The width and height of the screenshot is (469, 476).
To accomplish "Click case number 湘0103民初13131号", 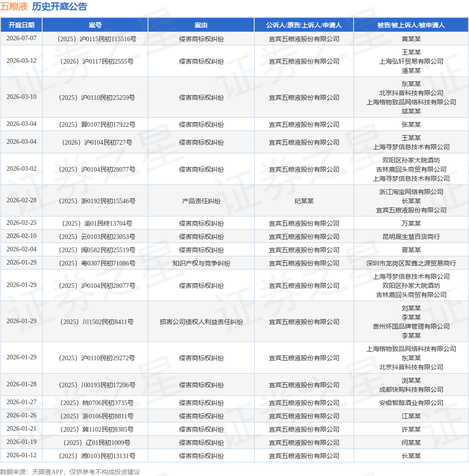I will [x=97, y=456].
